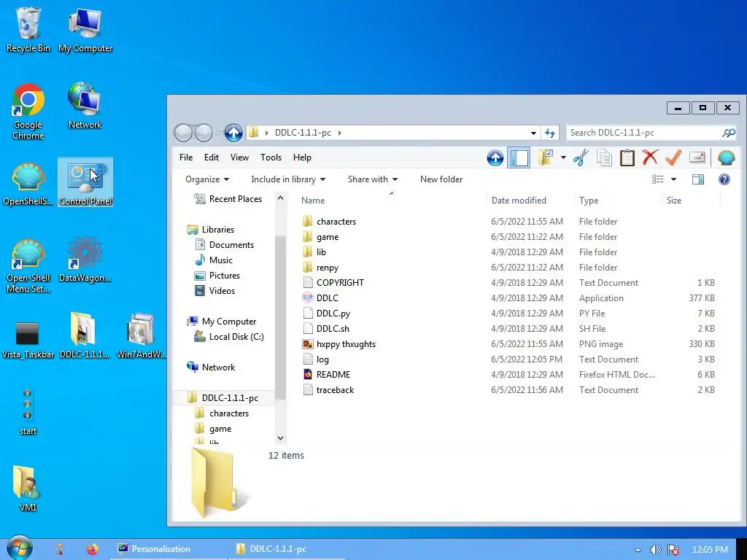The width and height of the screenshot is (747, 560).
Task: Open the Help menu
Action: coord(302,157)
